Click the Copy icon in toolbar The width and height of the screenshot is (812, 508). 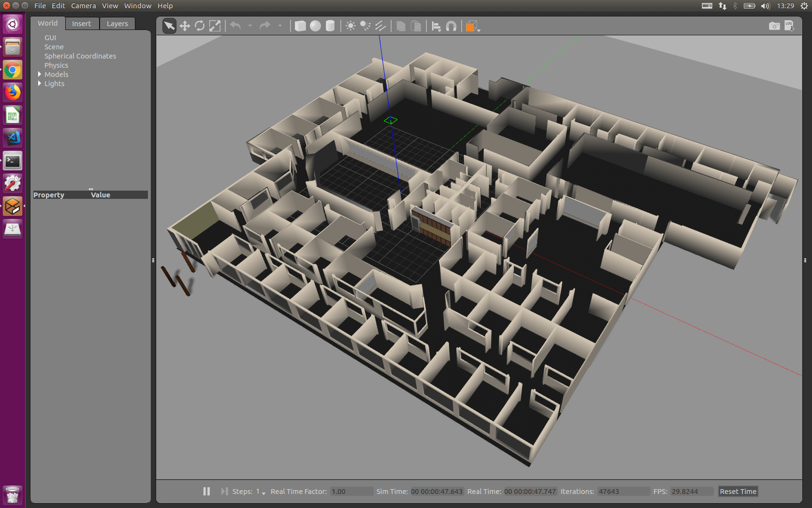coord(401,26)
